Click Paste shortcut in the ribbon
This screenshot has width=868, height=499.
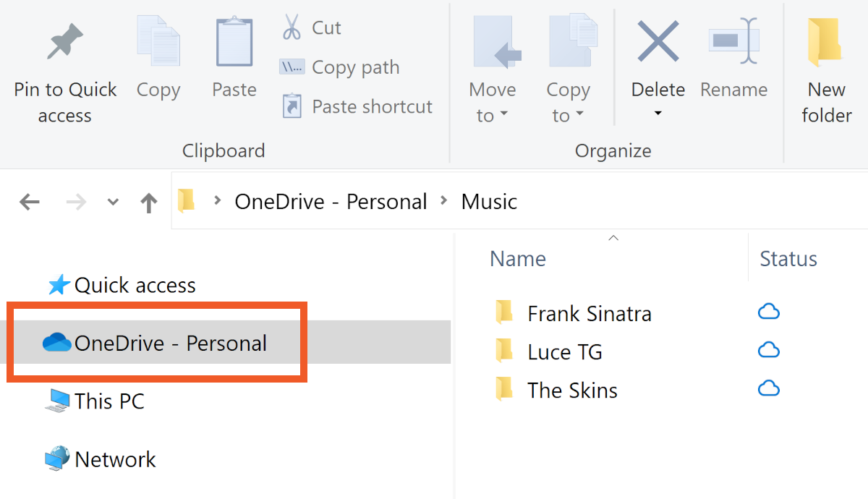tap(357, 107)
